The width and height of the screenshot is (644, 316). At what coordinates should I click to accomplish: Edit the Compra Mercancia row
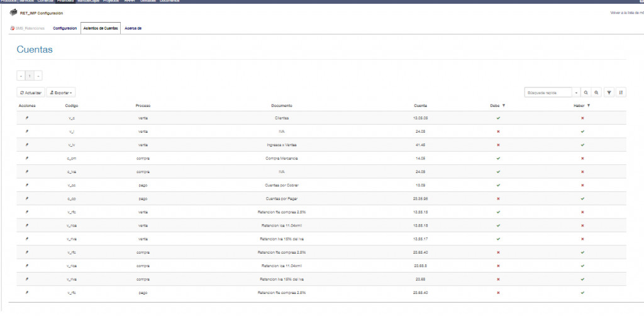click(x=27, y=158)
